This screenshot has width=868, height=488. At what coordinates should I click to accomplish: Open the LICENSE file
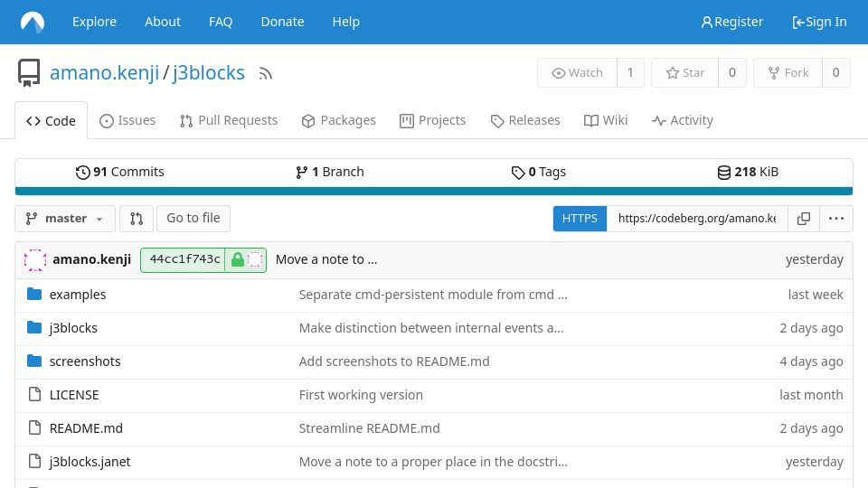click(74, 395)
